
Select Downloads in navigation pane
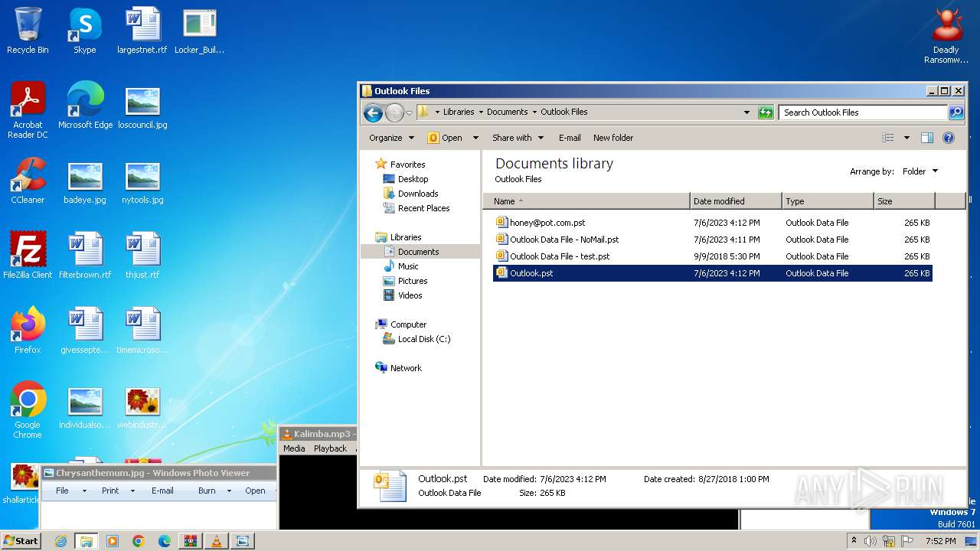click(x=418, y=194)
